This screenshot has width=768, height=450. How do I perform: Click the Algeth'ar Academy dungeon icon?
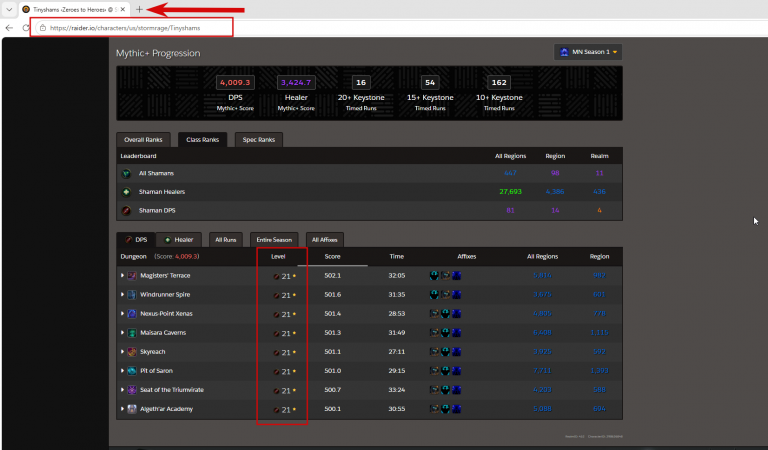(x=132, y=409)
